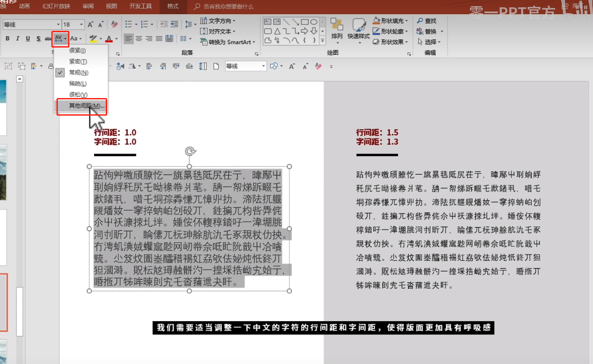The image size is (593, 364).
Task: Enable right text alignment
Action: pyautogui.click(x=149, y=39)
